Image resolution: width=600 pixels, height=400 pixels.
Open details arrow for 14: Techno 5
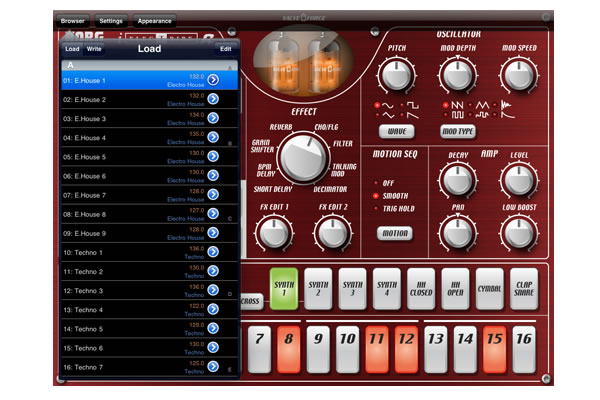click(213, 328)
